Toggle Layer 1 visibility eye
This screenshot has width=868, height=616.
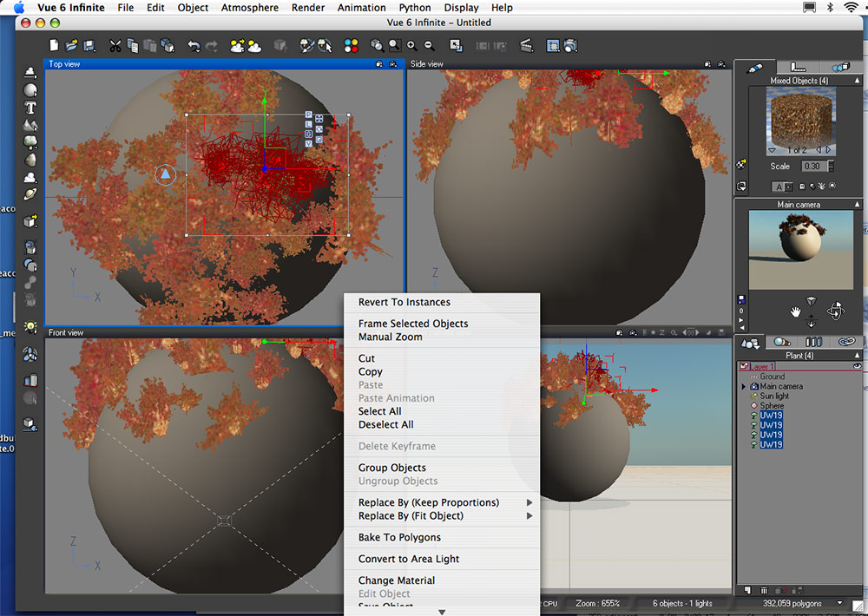pyautogui.click(x=856, y=367)
